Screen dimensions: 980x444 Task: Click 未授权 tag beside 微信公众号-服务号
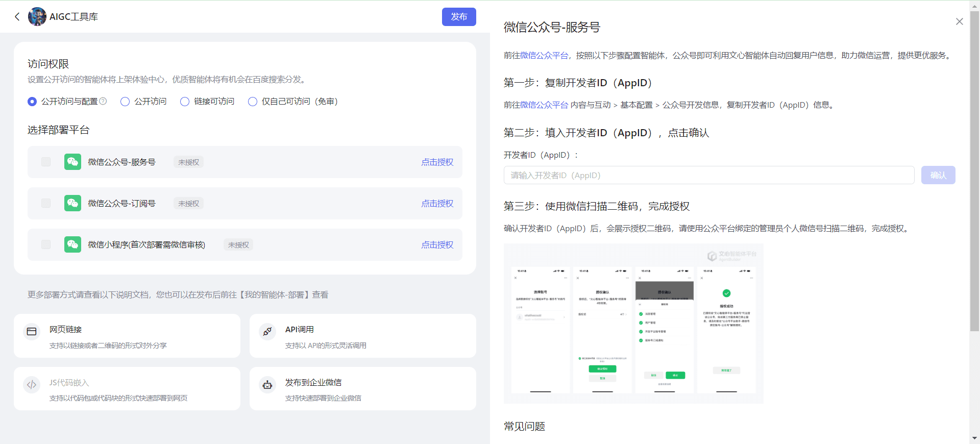click(x=188, y=162)
